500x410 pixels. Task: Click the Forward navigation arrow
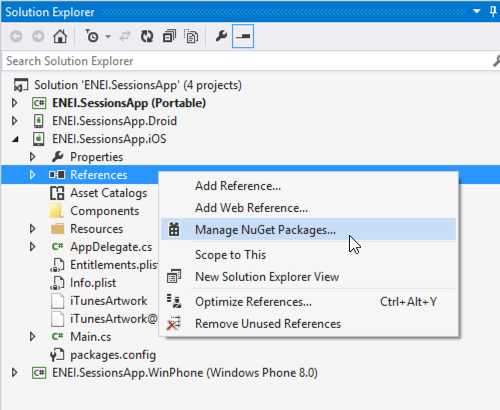click(38, 36)
